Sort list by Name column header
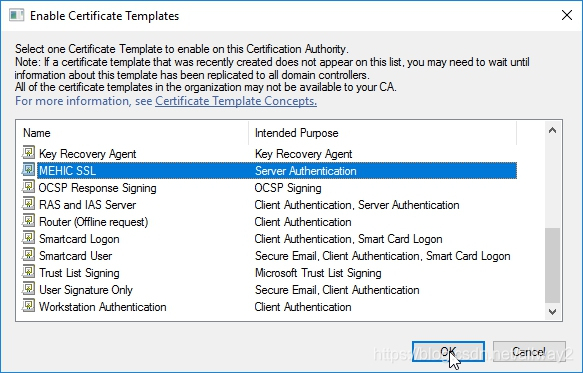 [132, 133]
